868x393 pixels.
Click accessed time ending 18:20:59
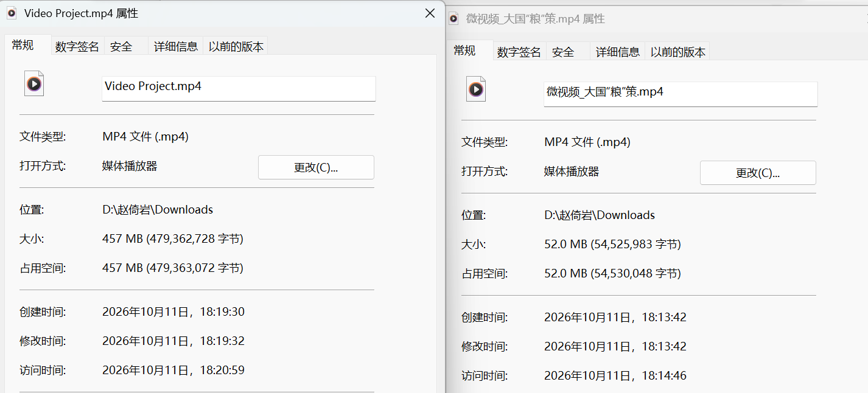173,370
